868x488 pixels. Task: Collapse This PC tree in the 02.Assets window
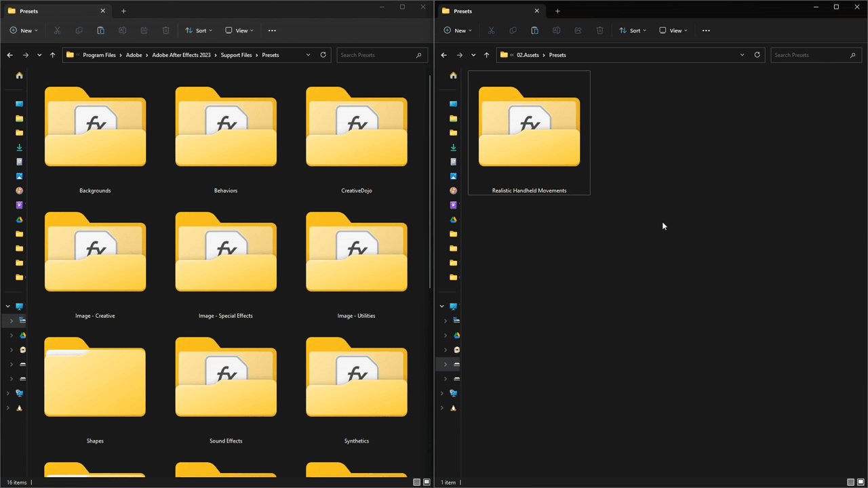[x=442, y=306]
